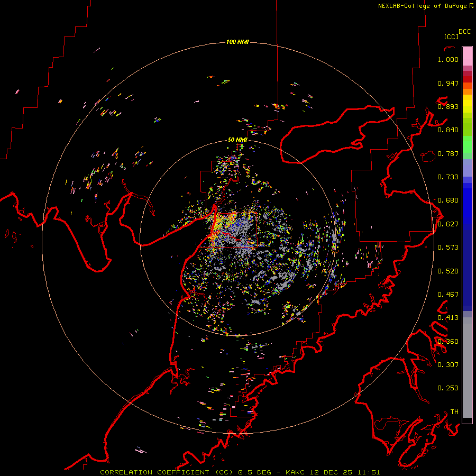Click the 1.000 value on the color scale
Image resolution: width=476 pixels, height=476 pixels.
[448, 59]
